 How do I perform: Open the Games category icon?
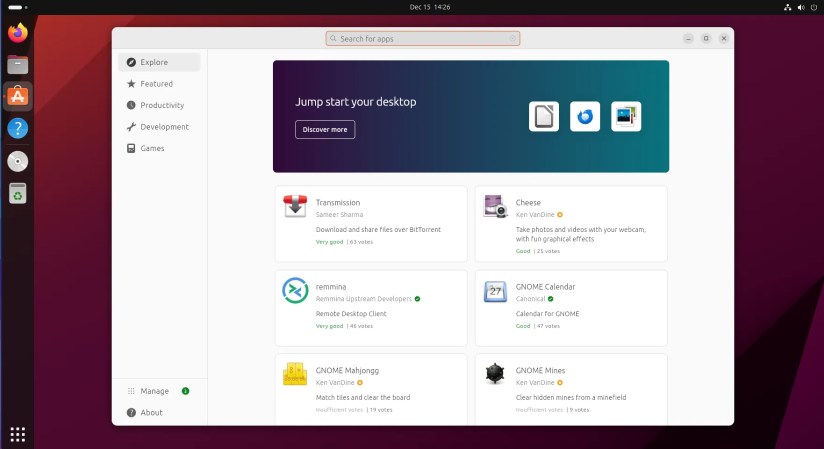pos(131,148)
